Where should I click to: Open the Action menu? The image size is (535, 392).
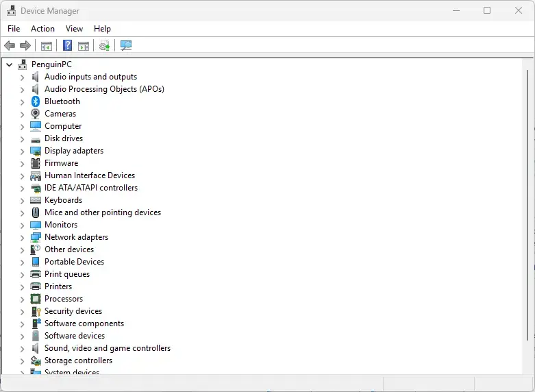pos(42,29)
